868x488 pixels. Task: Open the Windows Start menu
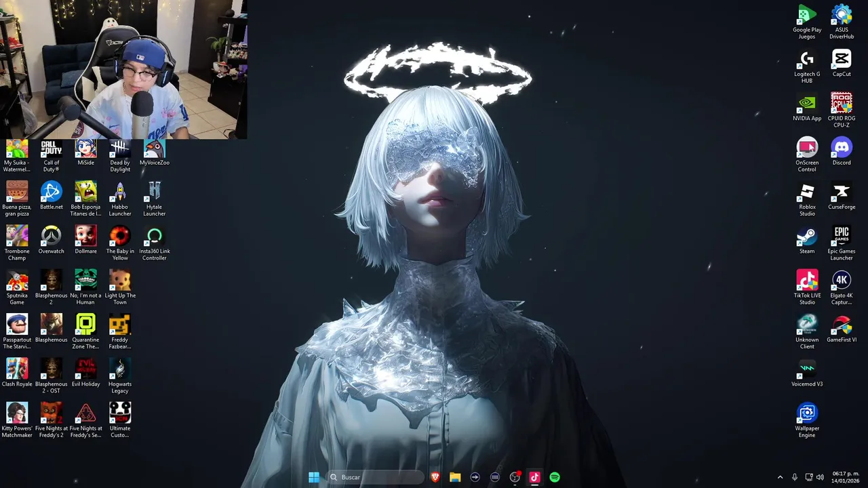(x=314, y=477)
